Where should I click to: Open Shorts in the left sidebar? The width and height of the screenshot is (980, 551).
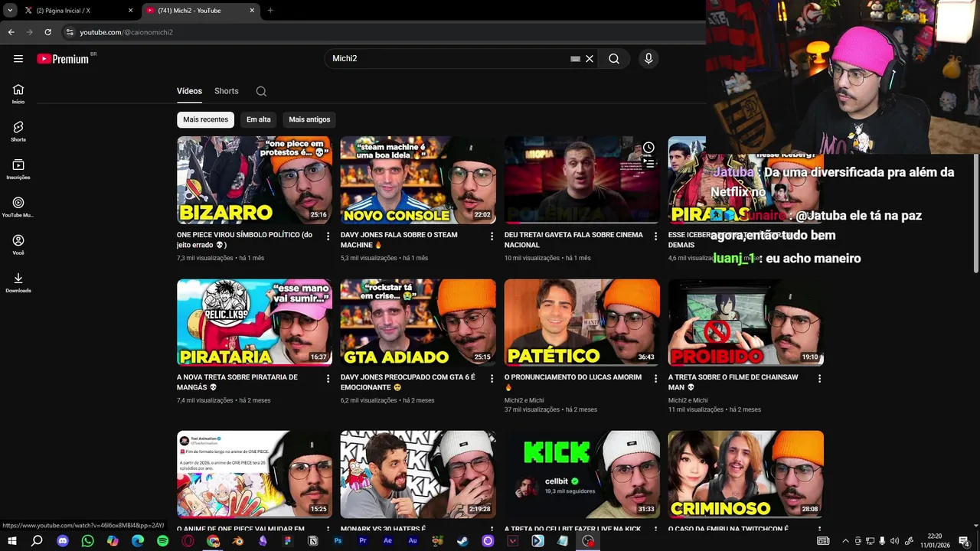(x=18, y=132)
